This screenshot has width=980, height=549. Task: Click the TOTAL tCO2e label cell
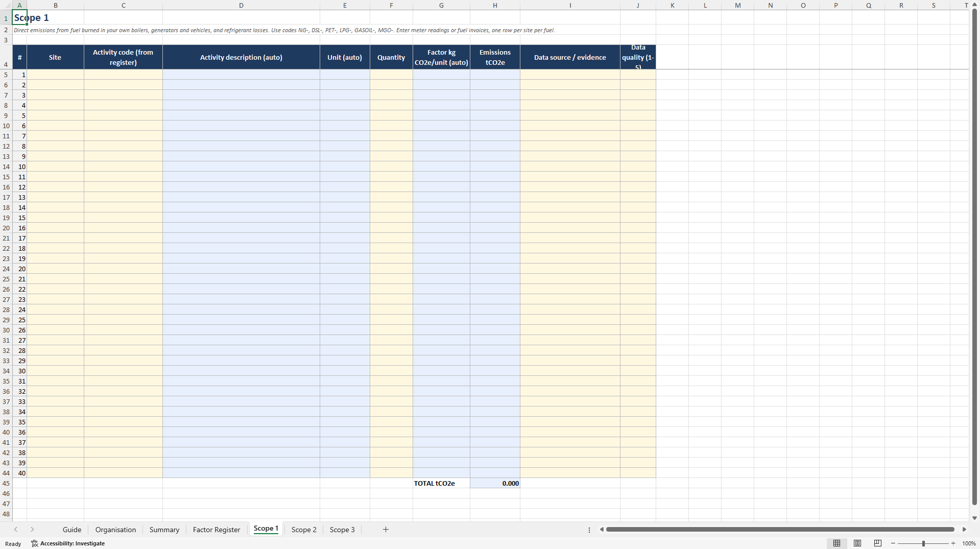point(441,483)
